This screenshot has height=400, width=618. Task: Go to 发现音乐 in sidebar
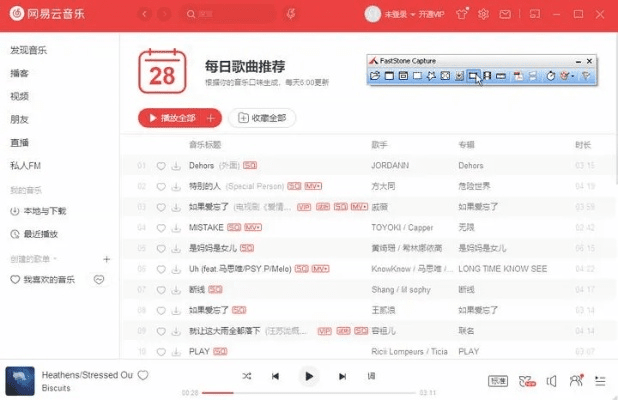28,50
